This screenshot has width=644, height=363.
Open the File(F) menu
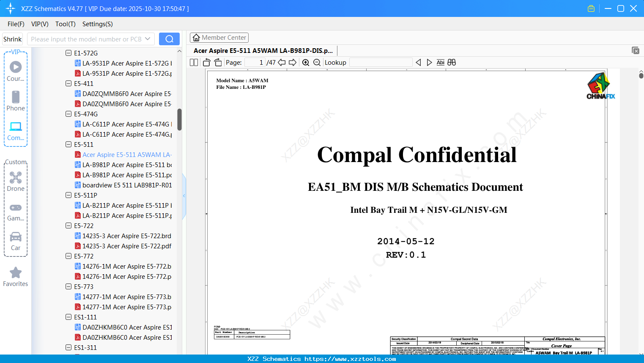(x=16, y=24)
